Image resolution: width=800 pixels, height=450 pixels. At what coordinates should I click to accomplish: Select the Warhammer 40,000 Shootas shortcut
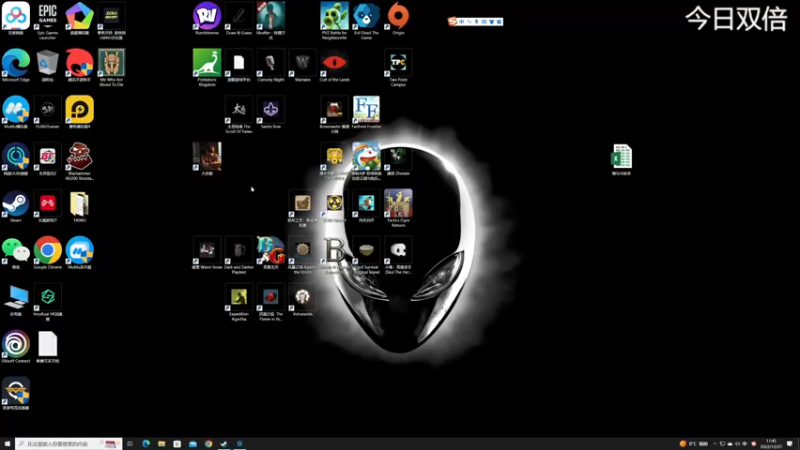[80, 161]
